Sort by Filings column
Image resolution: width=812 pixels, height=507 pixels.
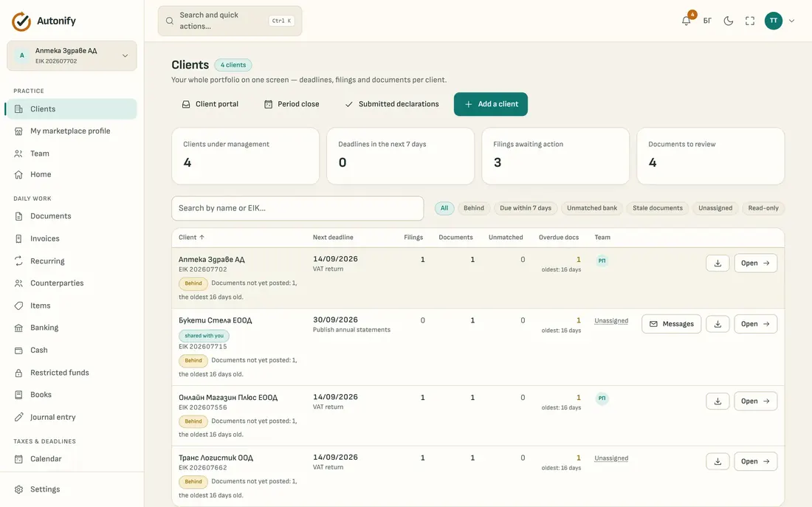tap(413, 237)
